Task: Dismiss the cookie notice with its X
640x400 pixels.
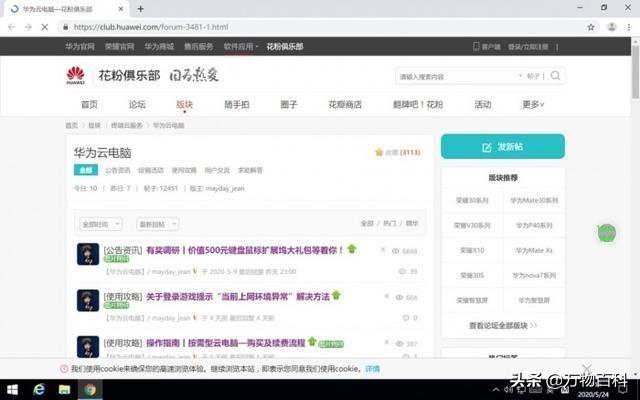Action: tap(587, 368)
